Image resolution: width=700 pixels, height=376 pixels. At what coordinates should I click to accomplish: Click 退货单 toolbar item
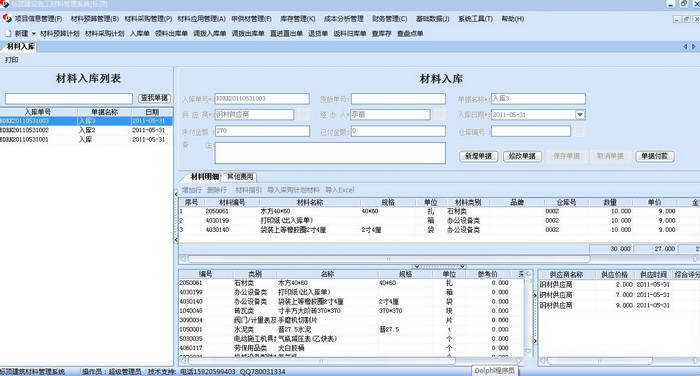click(318, 33)
